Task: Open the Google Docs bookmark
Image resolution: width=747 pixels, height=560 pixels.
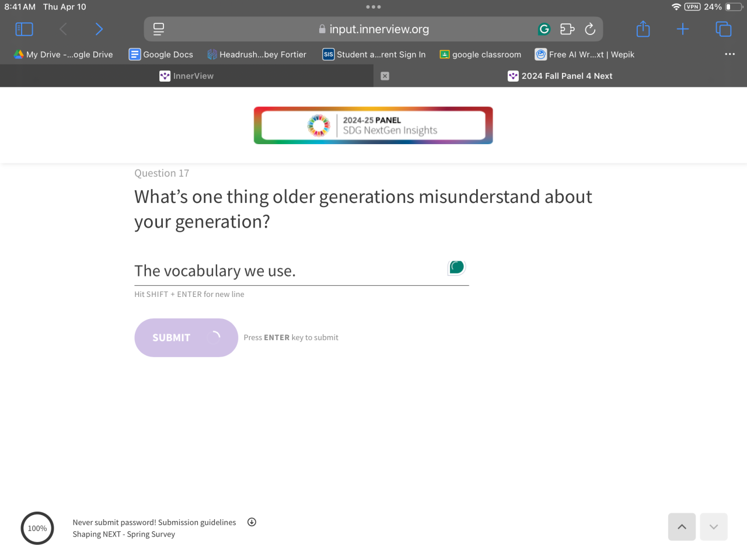Action: (161, 54)
